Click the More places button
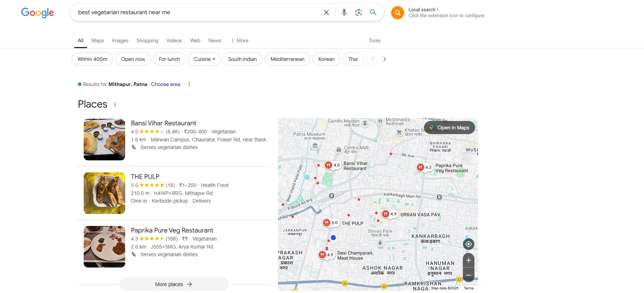Viewport: 644px width, 293px height. click(174, 284)
